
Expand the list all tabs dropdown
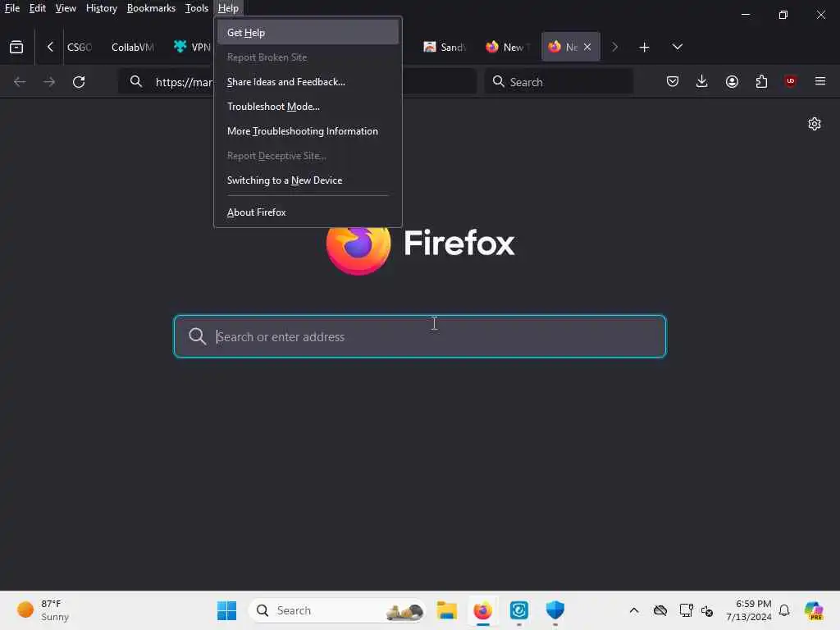coord(677,47)
